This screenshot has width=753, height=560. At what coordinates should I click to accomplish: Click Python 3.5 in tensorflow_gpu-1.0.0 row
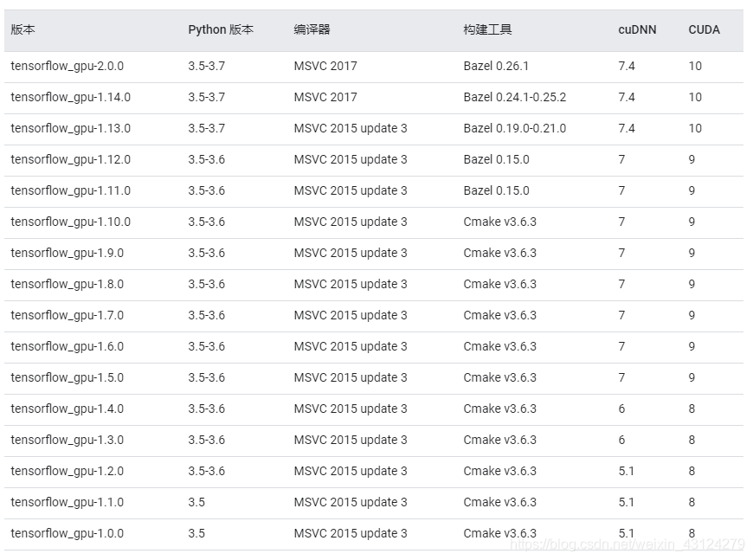click(196, 534)
